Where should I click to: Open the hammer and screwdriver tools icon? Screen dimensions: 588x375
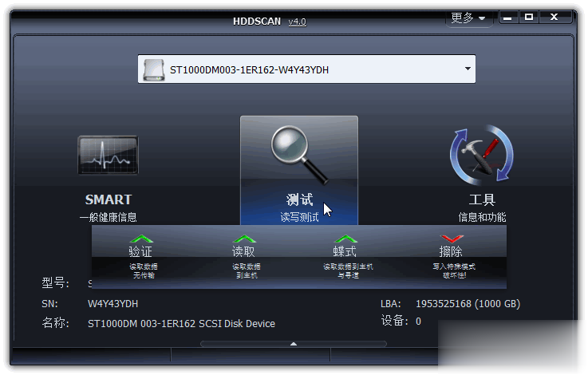click(x=482, y=155)
